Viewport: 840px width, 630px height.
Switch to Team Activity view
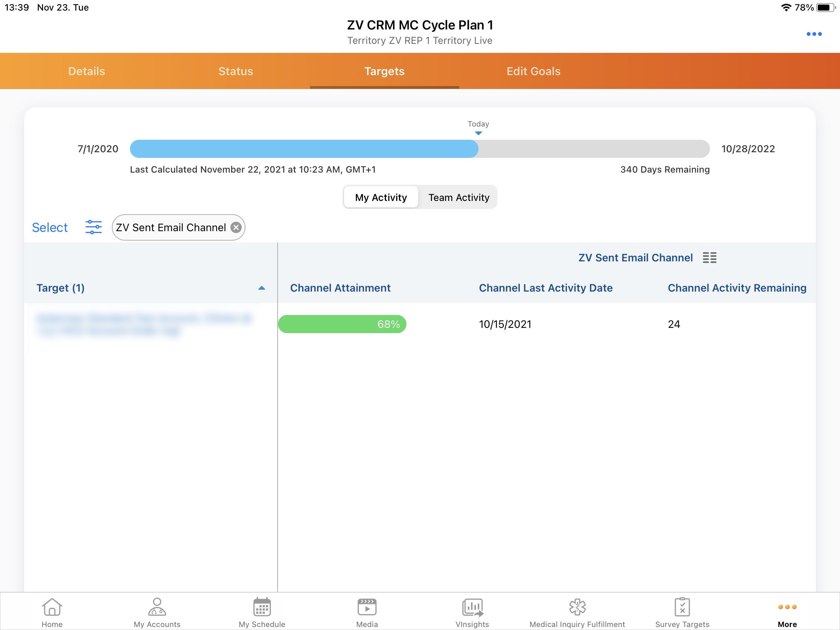click(x=459, y=197)
